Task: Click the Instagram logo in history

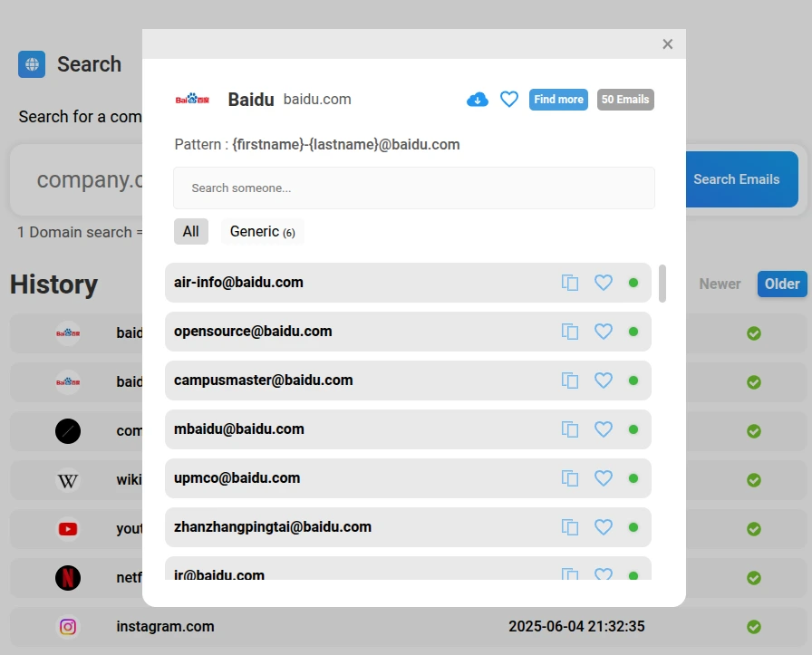Action: [68, 627]
